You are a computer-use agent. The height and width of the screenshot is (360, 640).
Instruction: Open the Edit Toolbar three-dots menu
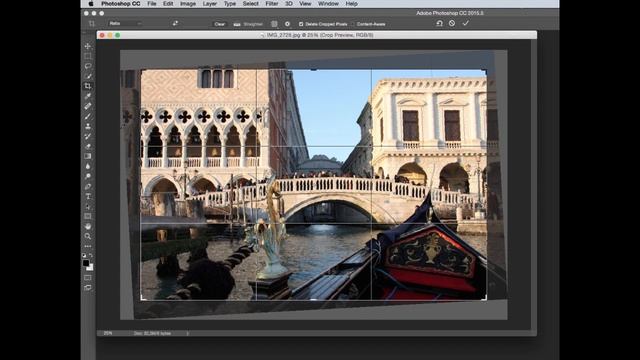tap(88, 247)
